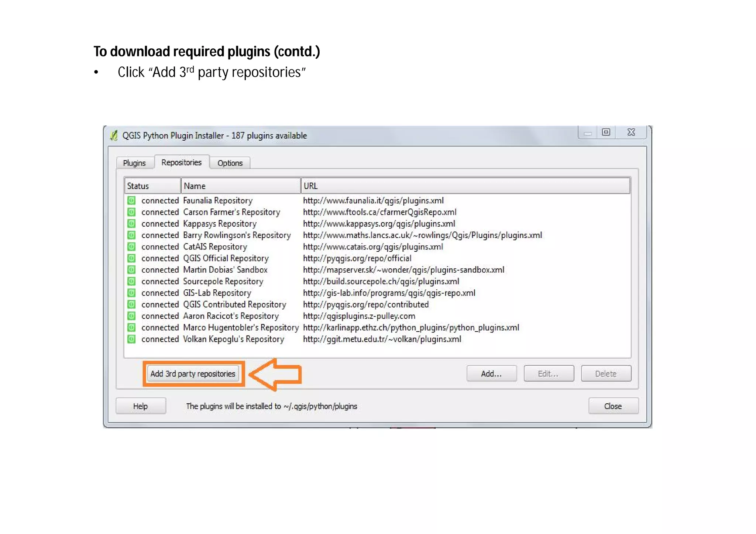
Task: Click status icon for CatAIS Repository
Action: pyautogui.click(x=131, y=247)
